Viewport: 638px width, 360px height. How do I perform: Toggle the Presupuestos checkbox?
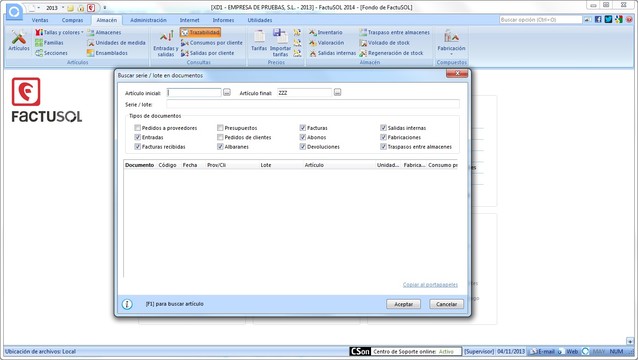[220, 128]
